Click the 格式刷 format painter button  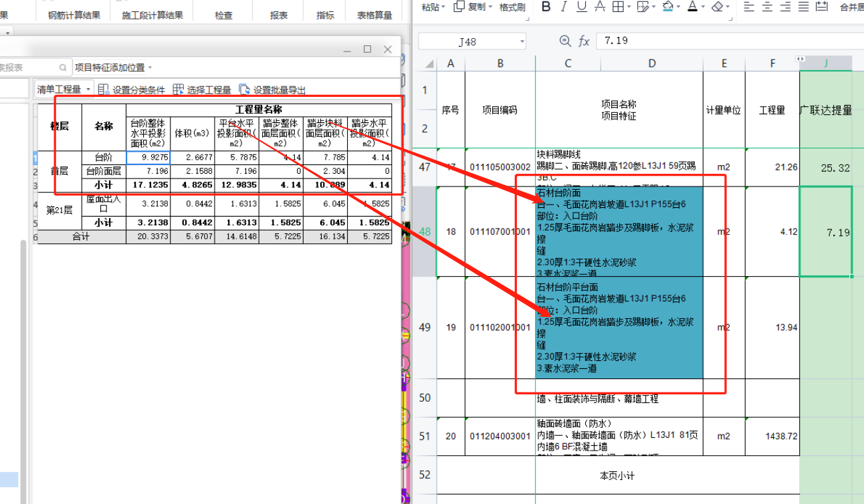pos(512,7)
